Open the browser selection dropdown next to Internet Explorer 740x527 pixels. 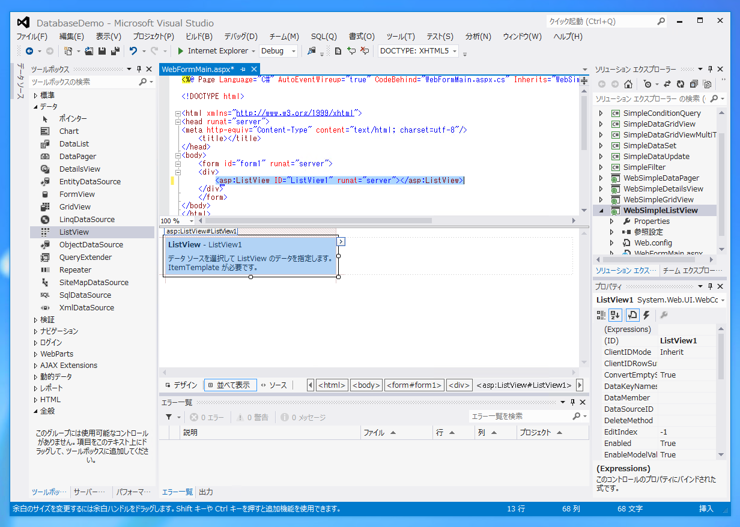click(253, 51)
